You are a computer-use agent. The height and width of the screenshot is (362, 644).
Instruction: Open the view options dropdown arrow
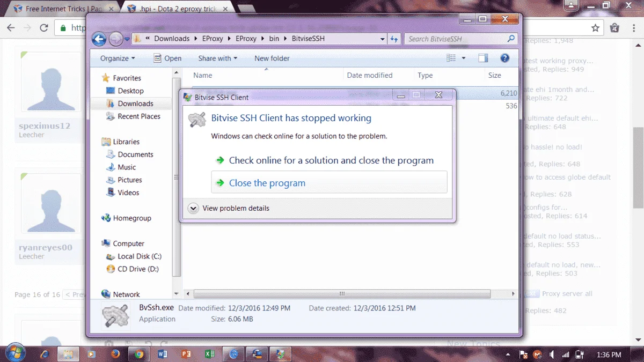[464, 58]
